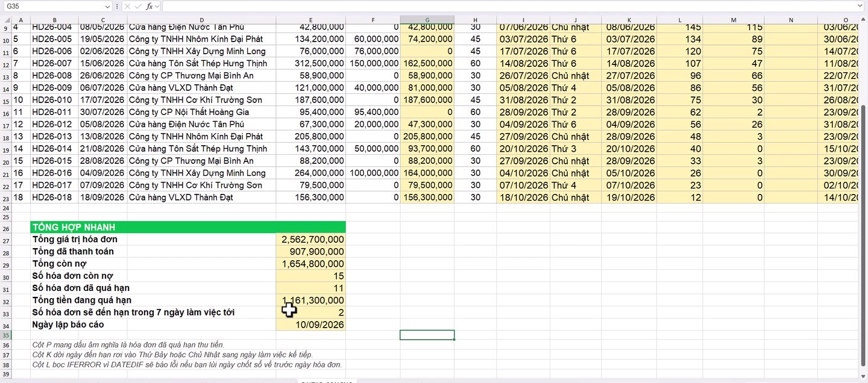This screenshot has width=868, height=383.
Task: Select column G header
Action: click(427, 20)
